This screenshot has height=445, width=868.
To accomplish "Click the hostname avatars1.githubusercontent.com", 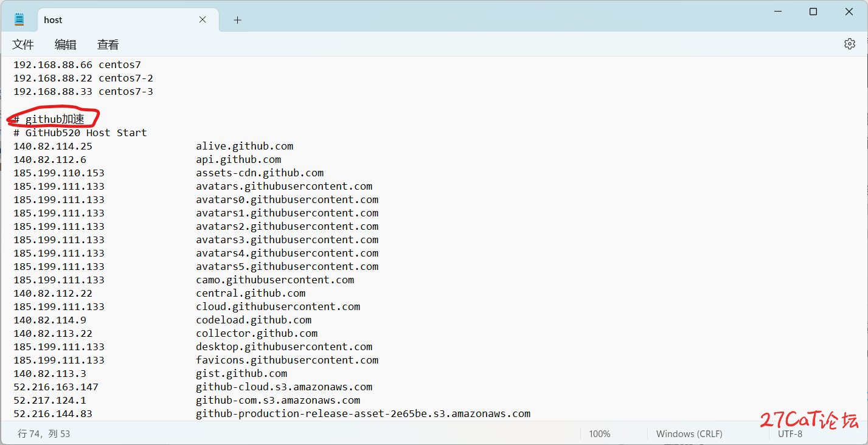I will click(287, 213).
